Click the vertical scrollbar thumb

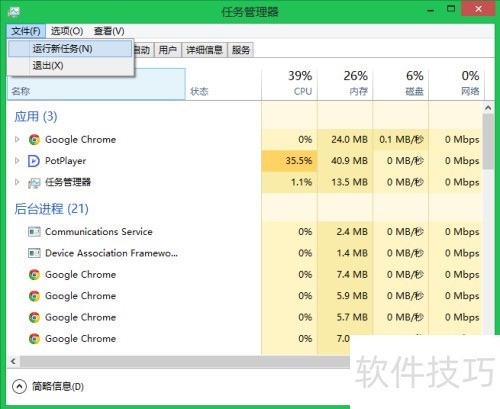point(488,142)
